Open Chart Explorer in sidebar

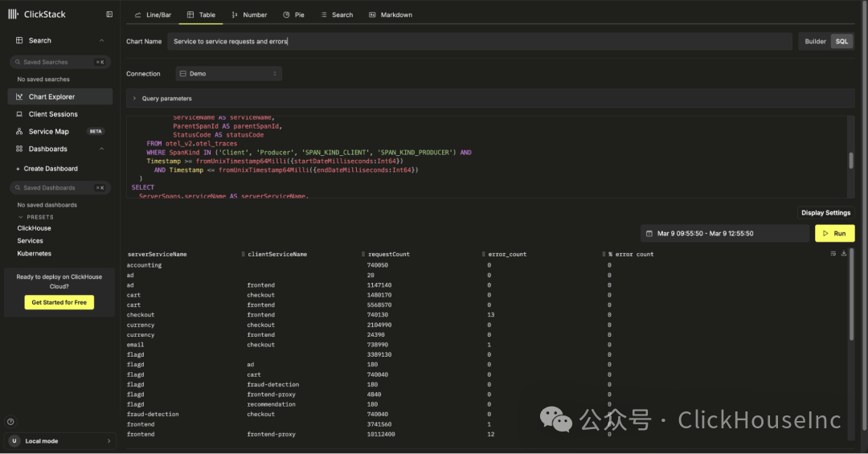[x=60, y=97]
